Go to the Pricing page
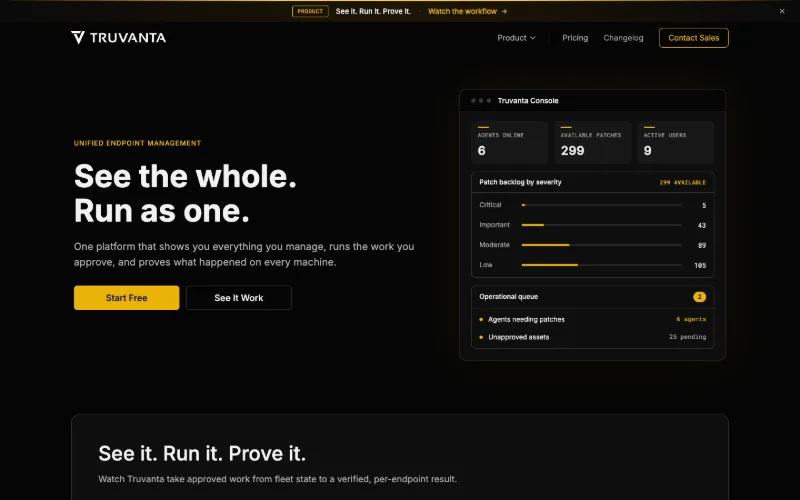 (x=575, y=38)
